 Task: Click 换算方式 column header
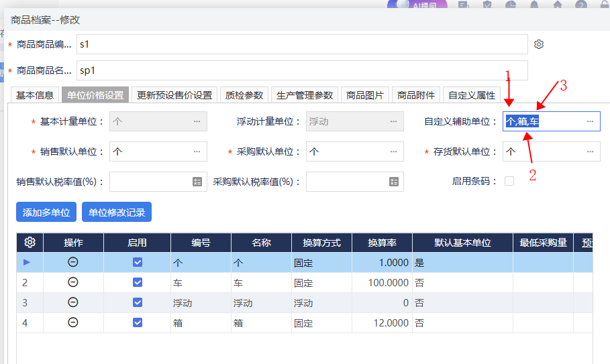click(321, 243)
